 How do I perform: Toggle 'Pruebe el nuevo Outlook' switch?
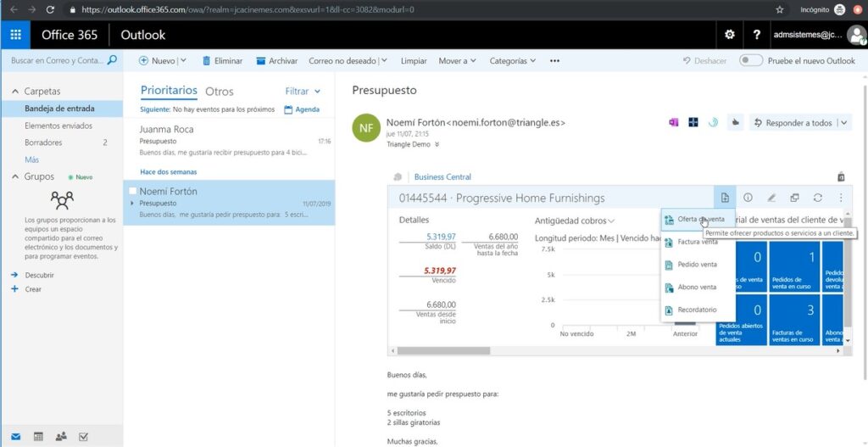click(x=751, y=61)
